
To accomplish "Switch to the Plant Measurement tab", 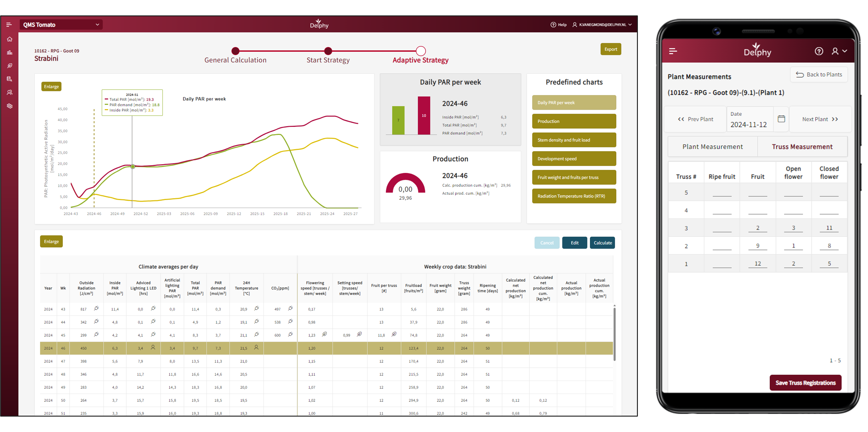I will point(712,147).
